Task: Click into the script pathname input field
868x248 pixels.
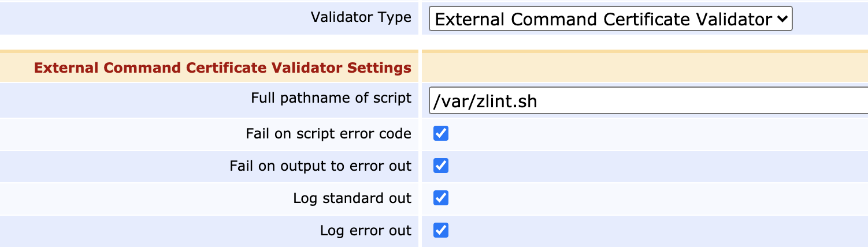Action: point(647,102)
